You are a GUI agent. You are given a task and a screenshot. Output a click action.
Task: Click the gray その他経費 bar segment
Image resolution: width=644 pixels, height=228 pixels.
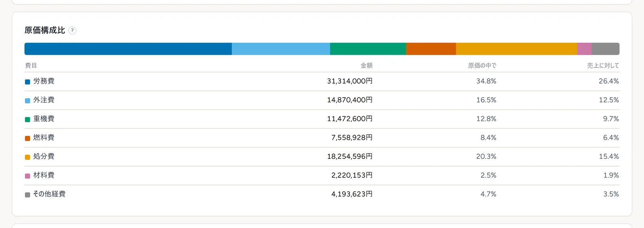[605, 49]
